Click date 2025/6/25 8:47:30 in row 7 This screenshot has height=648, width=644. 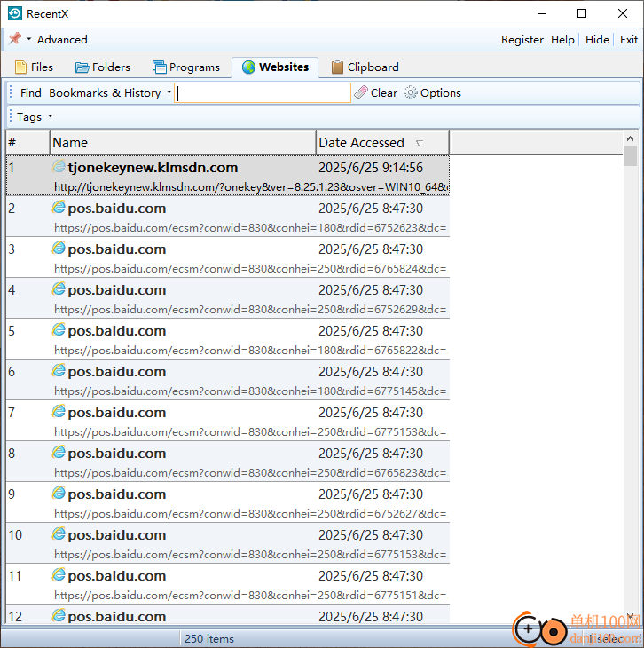(x=371, y=413)
